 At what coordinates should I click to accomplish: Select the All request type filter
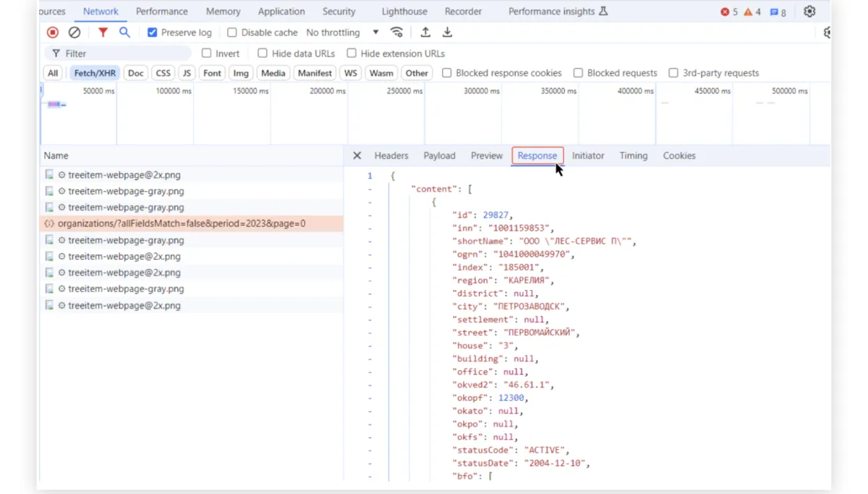53,73
